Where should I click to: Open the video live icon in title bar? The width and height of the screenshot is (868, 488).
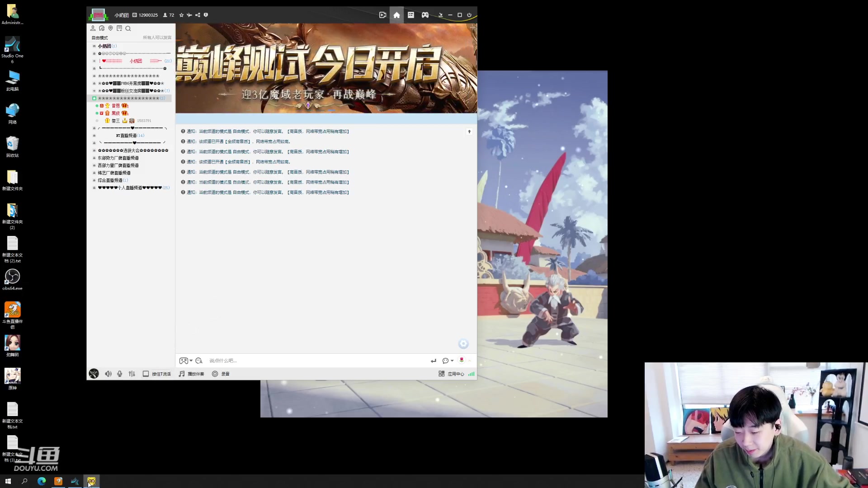coord(382,15)
